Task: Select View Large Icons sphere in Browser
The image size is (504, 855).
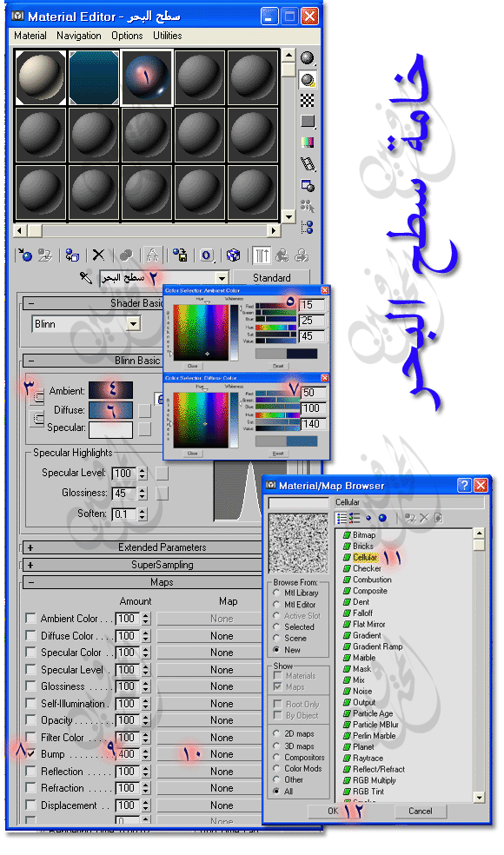Action: click(x=382, y=518)
